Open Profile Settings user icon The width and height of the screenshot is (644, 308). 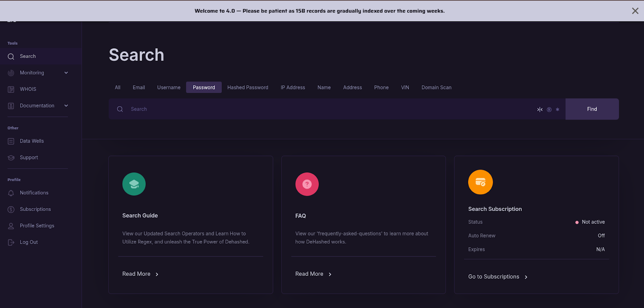pyautogui.click(x=11, y=226)
